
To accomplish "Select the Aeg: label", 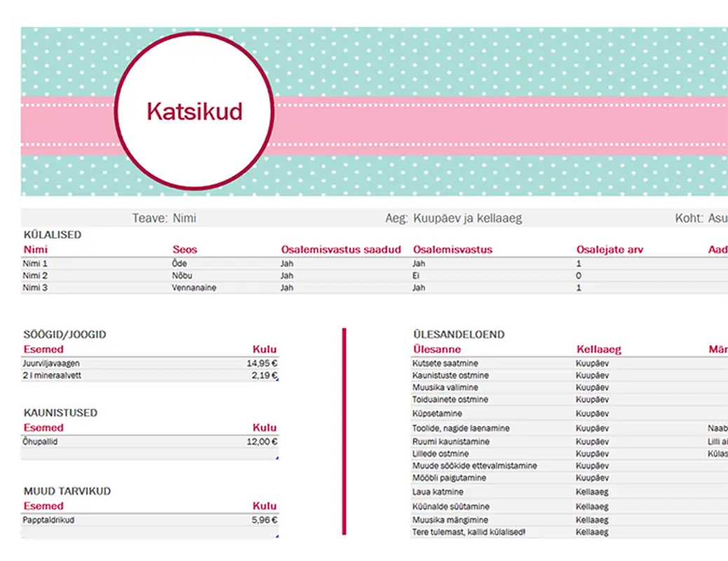I will [x=396, y=218].
